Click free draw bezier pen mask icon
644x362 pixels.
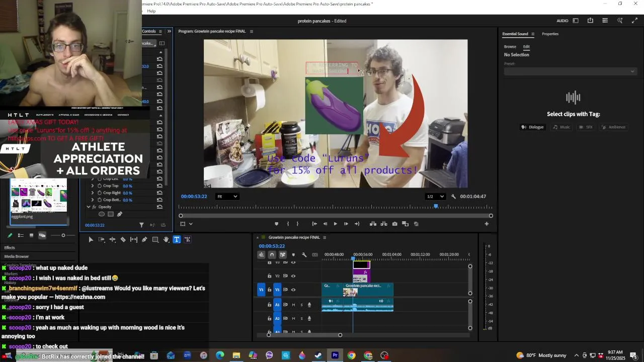[x=120, y=214]
